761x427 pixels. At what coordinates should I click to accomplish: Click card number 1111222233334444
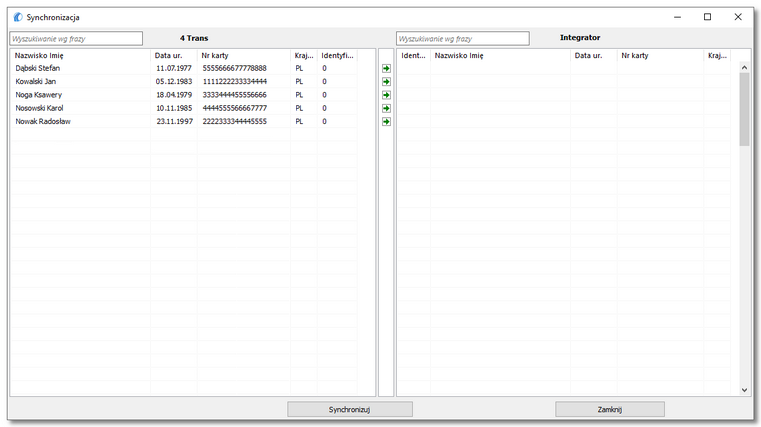pyautogui.click(x=234, y=82)
